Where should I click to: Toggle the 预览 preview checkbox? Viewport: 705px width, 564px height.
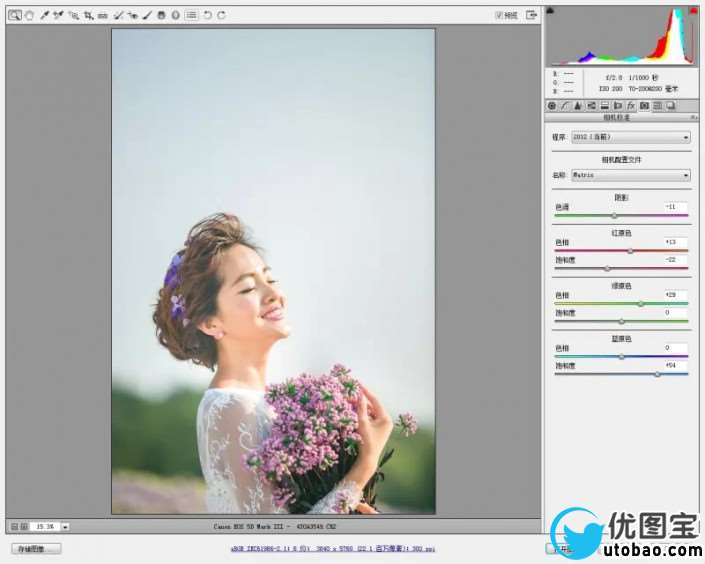tap(499, 15)
